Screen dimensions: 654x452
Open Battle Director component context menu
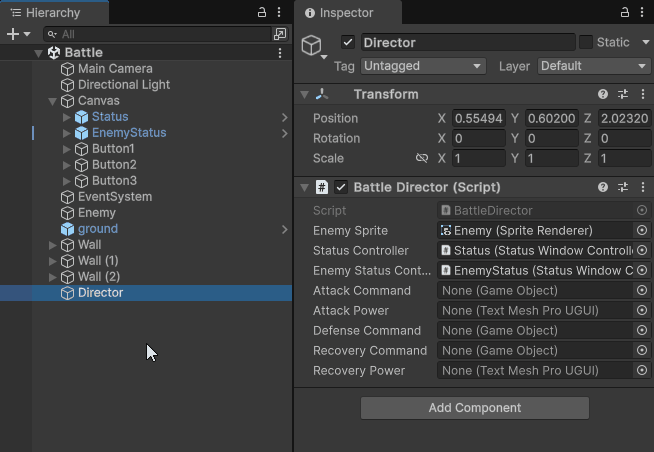641,187
